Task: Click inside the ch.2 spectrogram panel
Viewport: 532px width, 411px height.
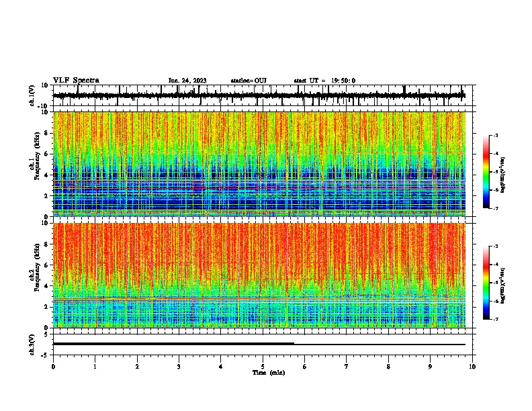Action: point(259,275)
